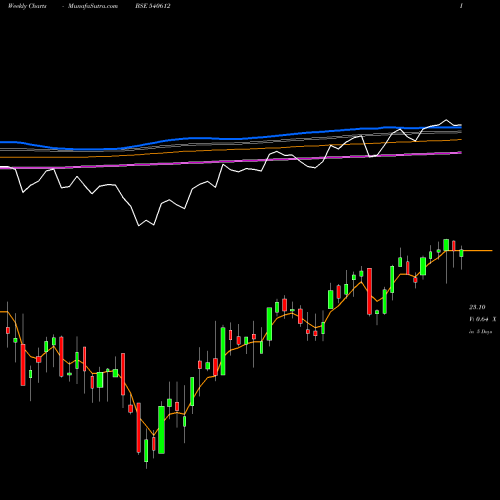Click the 'in 5 Days' label
The image size is (500, 500).
coord(480,332)
